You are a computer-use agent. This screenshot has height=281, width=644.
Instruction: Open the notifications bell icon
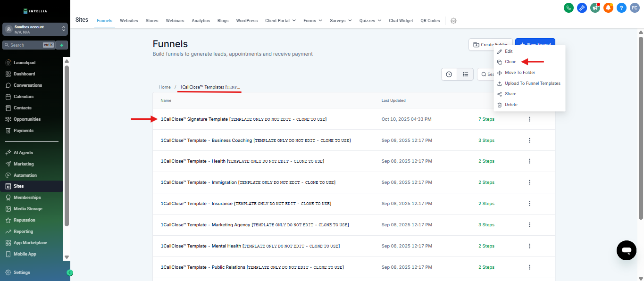(608, 8)
